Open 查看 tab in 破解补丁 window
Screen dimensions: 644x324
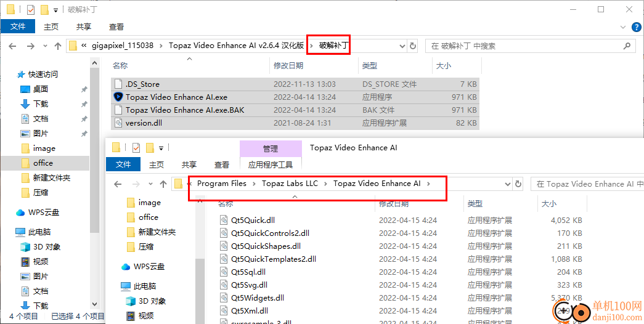point(116,26)
